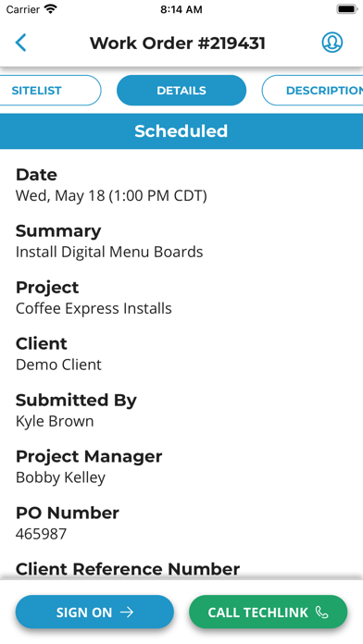Open the user profile icon

[332, 43]
